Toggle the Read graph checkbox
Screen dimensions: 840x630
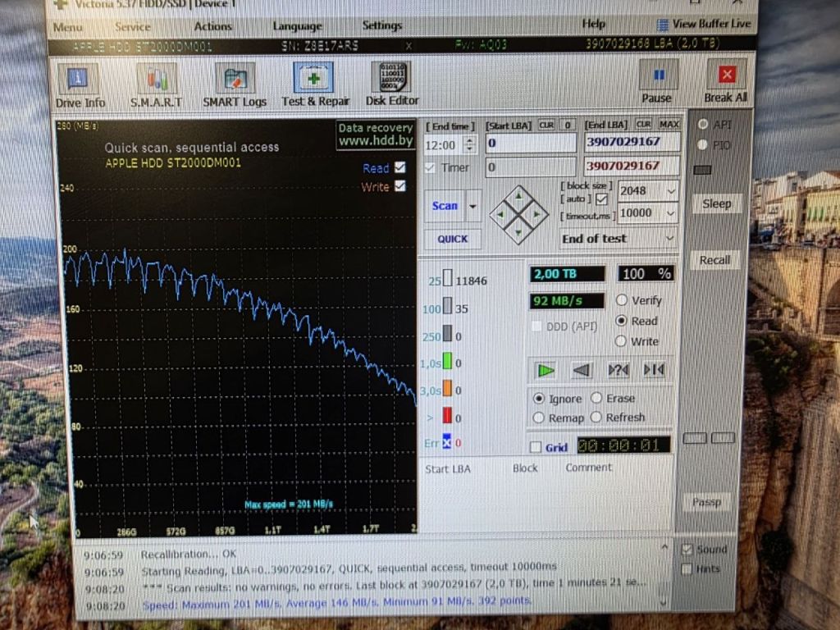coord(400,167)
